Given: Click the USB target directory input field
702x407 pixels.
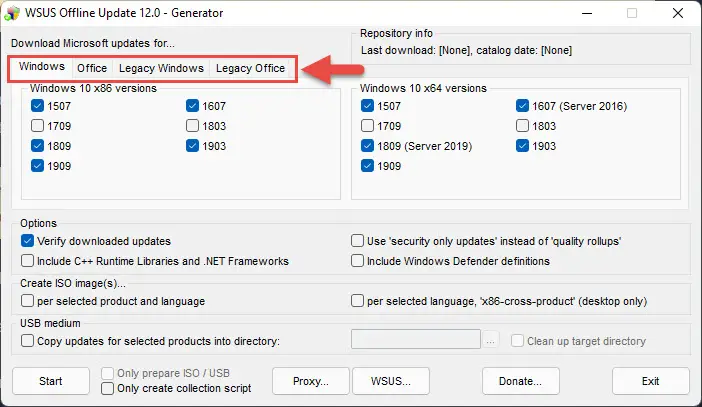Looking at the screenshot, I should click(415, 339).
